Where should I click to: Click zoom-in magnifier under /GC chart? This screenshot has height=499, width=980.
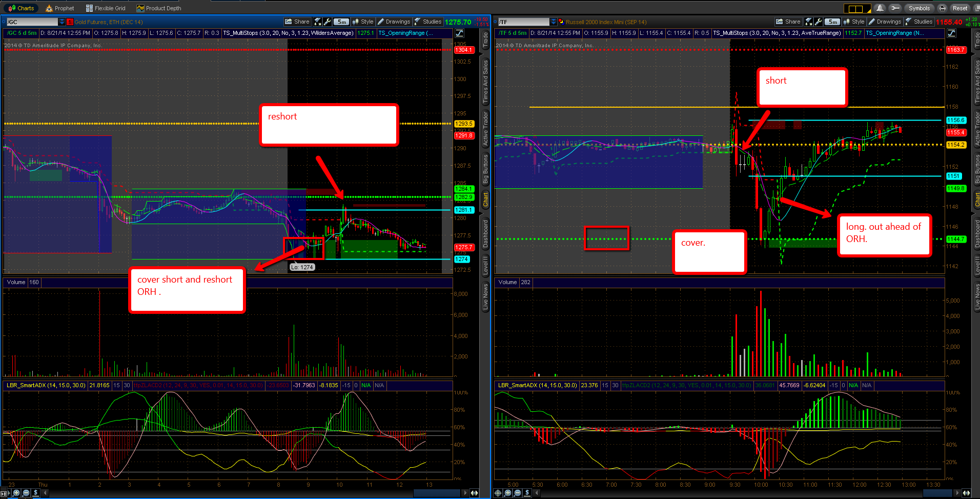(x=16, y=493)
